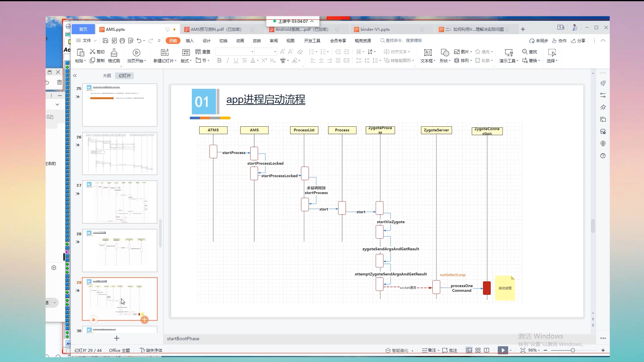
Task: Switch to slide sorter grid view
Action: (x=478, y=350)
